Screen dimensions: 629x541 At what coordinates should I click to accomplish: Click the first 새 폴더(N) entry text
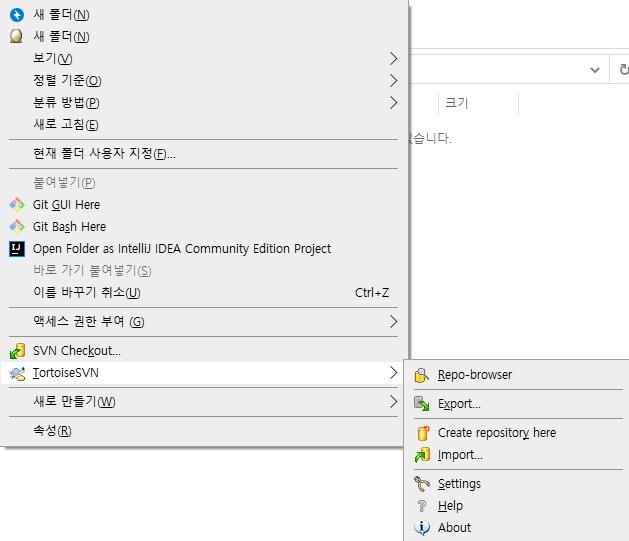click(x=61, y=15)
